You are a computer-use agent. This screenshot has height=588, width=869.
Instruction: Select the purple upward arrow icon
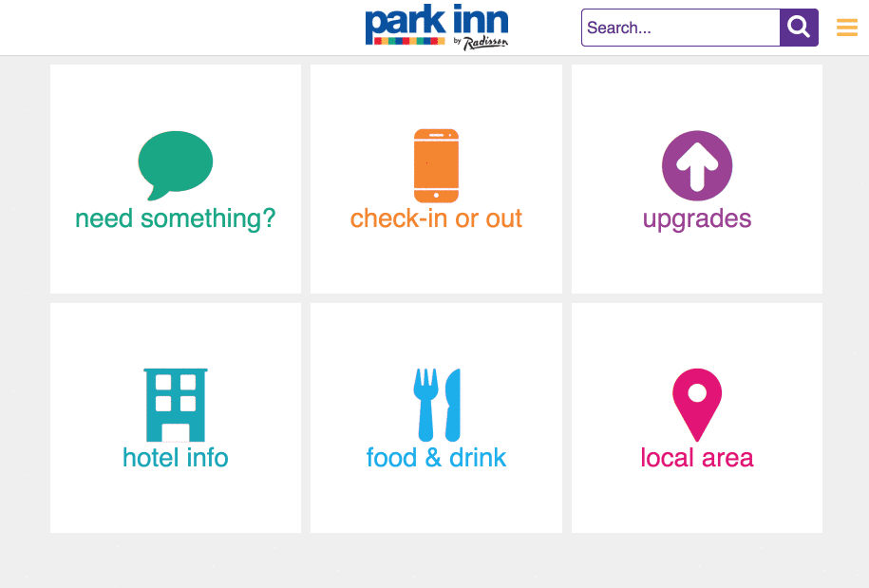(697, 165)
